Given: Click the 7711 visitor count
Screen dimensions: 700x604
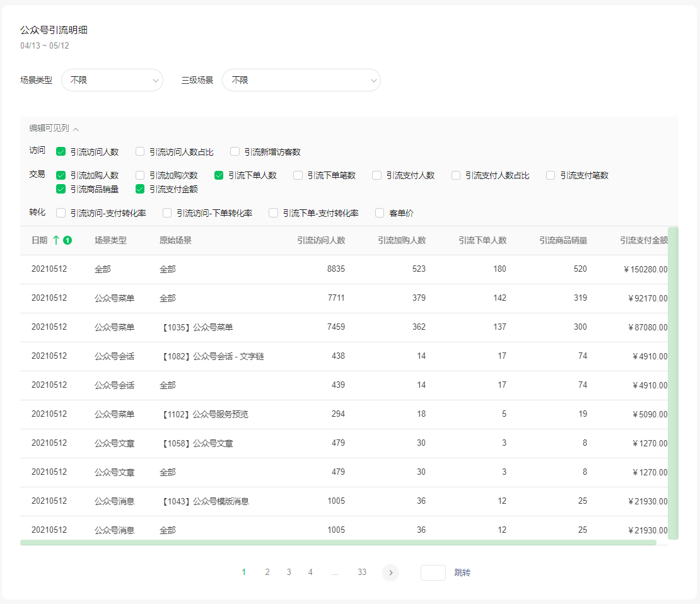Looking at the screenshot, I should point(336,298).
